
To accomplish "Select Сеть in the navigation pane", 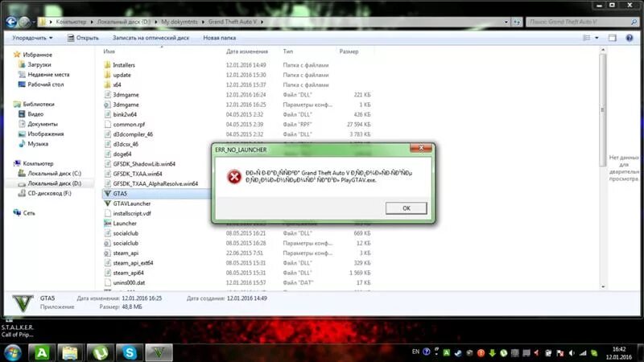I will tap(29, 212).
